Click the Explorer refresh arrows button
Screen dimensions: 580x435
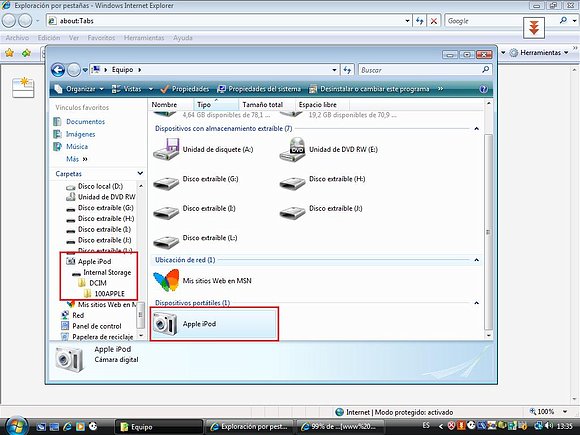point(347,70)
